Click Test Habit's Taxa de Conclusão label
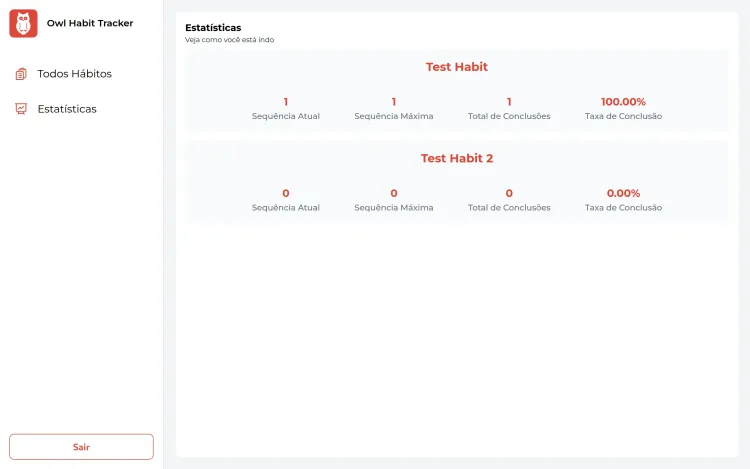The image size is (750, 469). 623,116
